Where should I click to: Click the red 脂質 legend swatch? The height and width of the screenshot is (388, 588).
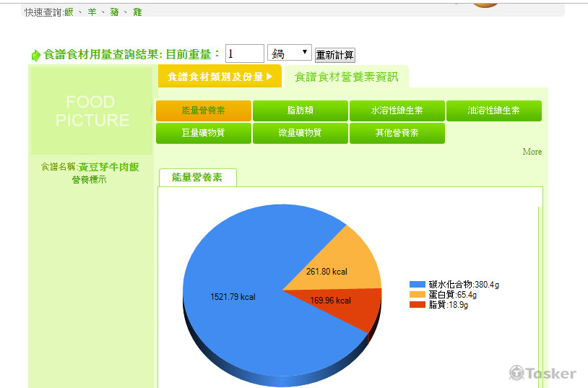(417, 305)
